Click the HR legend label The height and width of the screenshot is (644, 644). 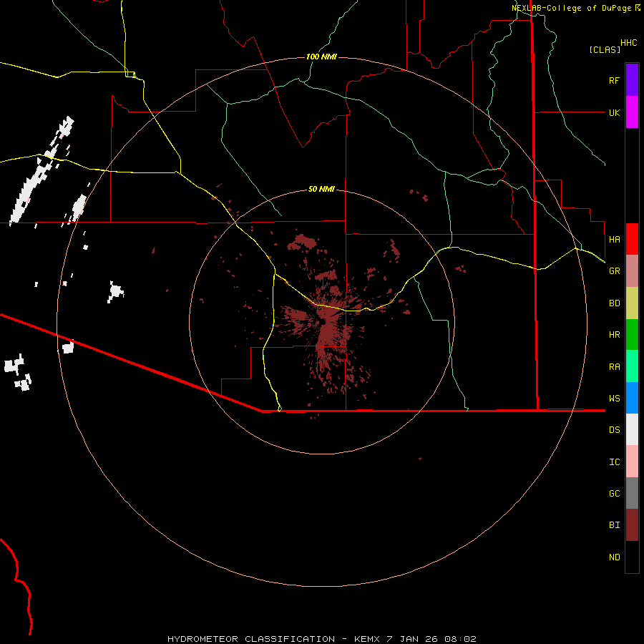tap(614, 335)
